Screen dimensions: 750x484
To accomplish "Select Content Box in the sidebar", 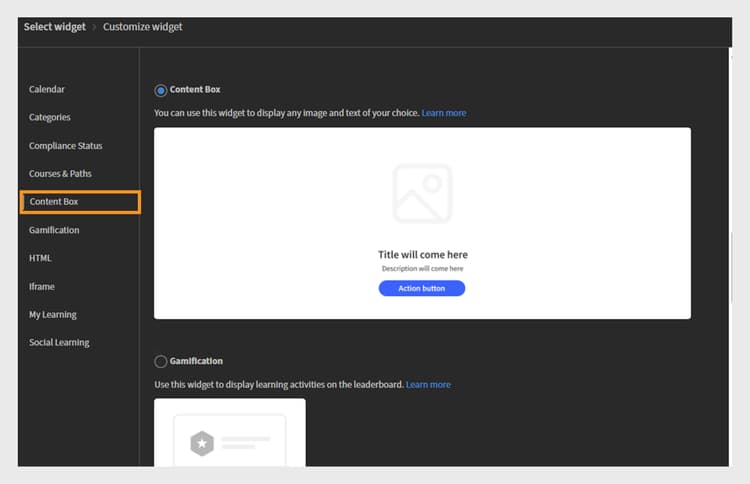I will [x=80, y=202].
